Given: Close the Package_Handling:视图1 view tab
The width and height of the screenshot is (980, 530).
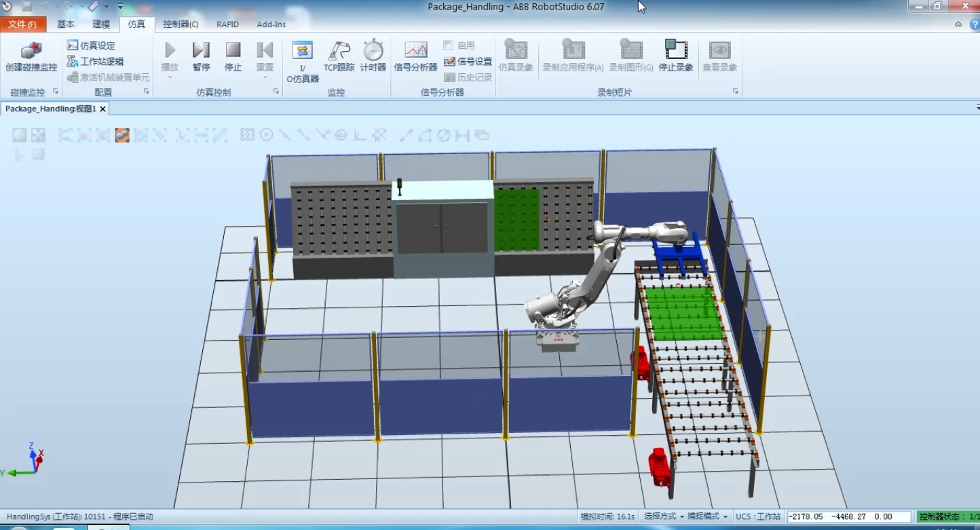Looking at the screenshot, I should [103, 109].
